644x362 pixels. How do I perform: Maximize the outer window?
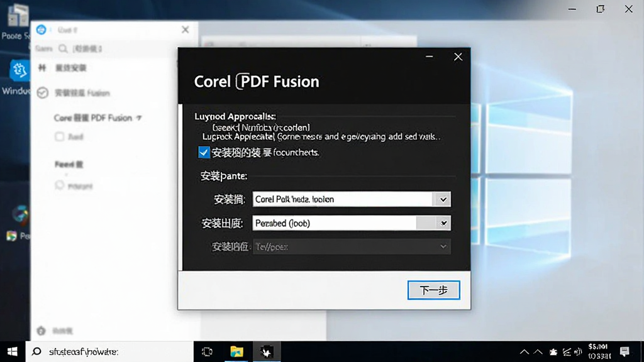[x=601, y=9]
